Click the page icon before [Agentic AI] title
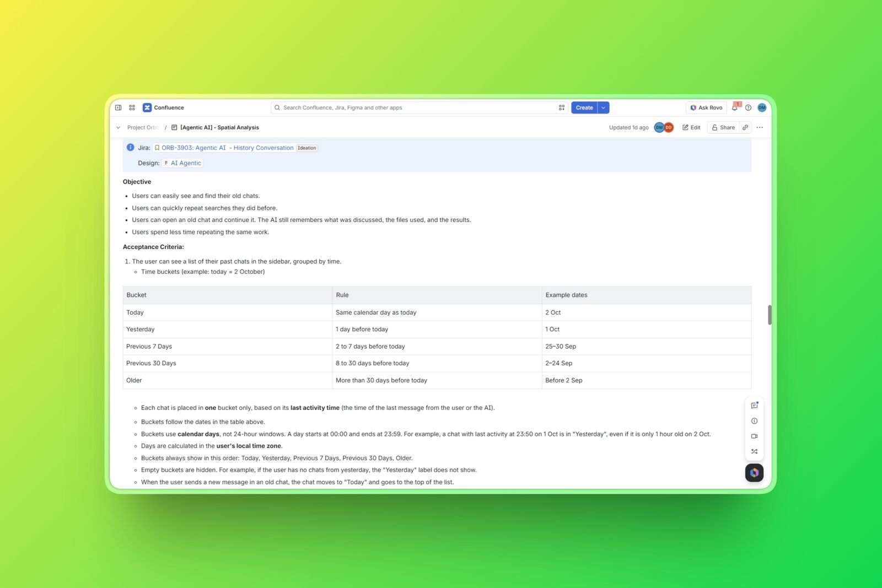 click(174, 127)
